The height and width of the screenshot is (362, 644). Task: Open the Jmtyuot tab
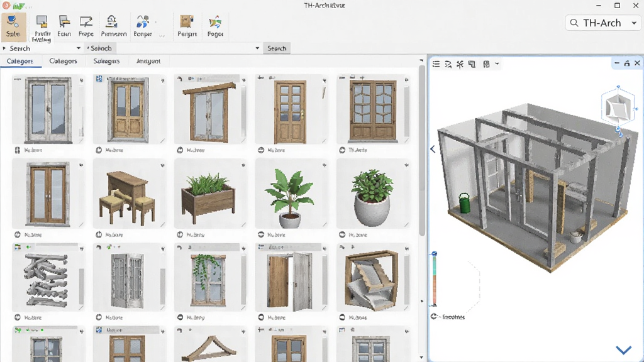(148, 61)
